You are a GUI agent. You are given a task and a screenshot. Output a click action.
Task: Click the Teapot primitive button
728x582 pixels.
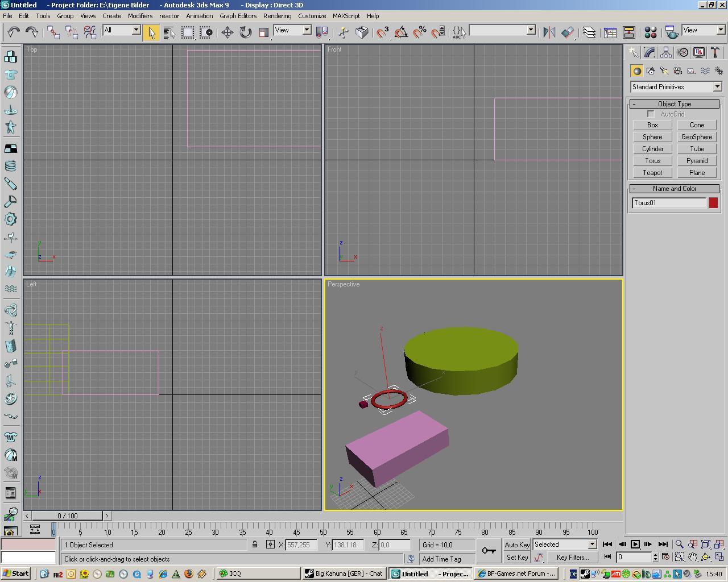(x=652, y=173)
